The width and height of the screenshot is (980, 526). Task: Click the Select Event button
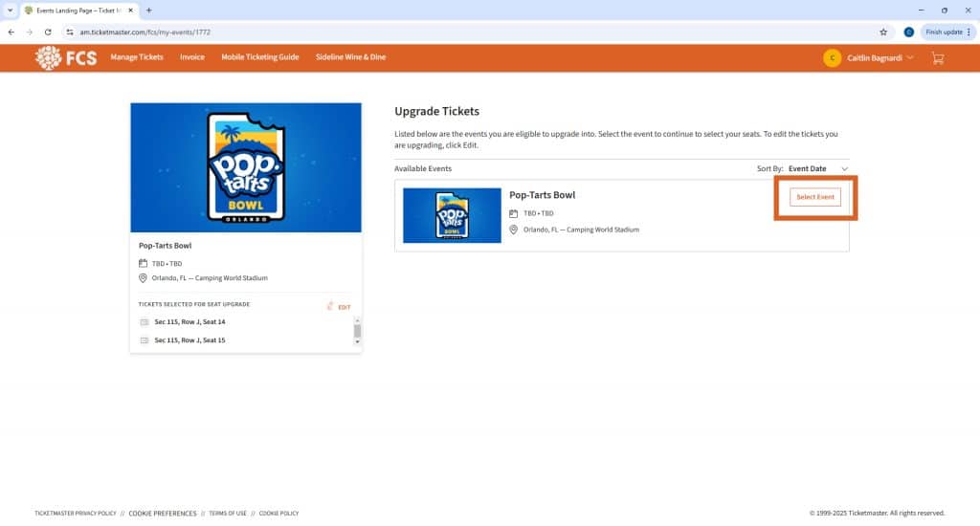tap(815, 197)
